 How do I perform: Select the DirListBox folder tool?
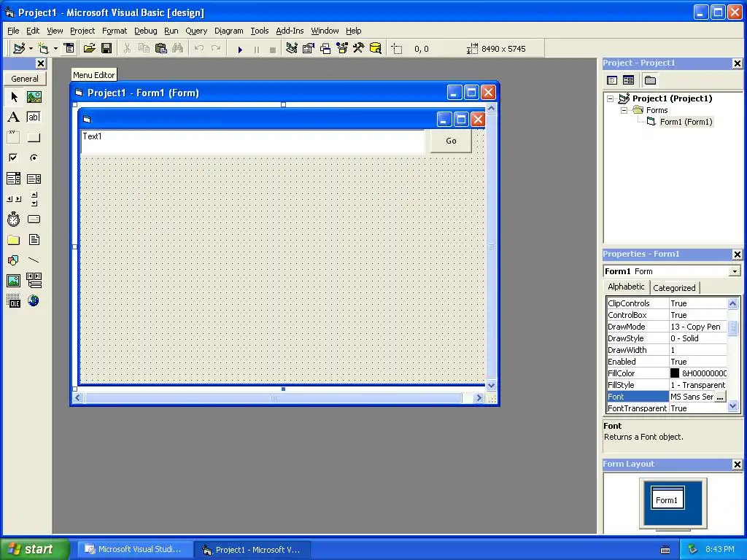coord(14,239)
